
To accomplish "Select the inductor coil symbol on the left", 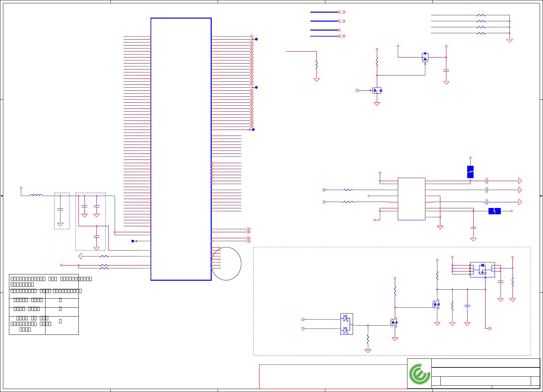I will coord(36,195).
